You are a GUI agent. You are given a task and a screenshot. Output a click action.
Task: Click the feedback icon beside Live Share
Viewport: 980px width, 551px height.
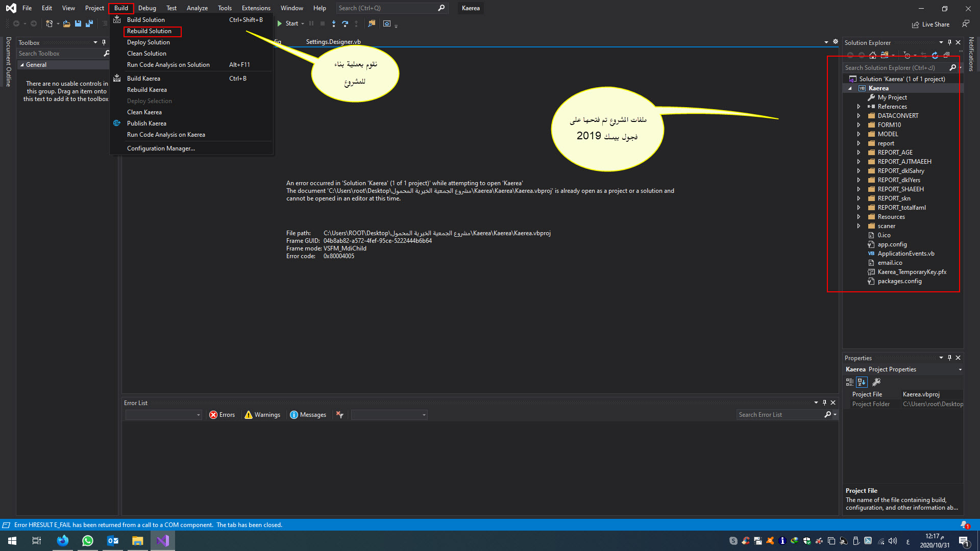pyautogui.click(x=966, y=23)
